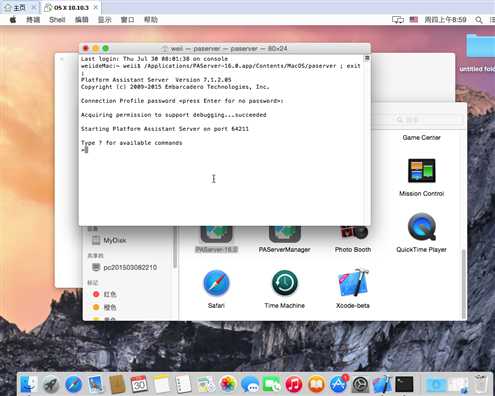Click the Game Center label in Finder
The height and width of the screenshot is (396, 495).
pyautogui.click(x=421, y=137)
